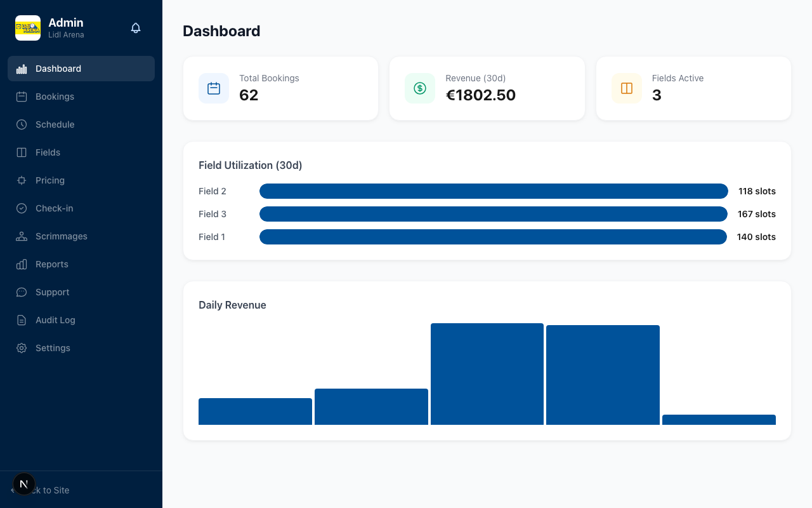
Task: Go to the Schedule section
Action: coord(55,124)
